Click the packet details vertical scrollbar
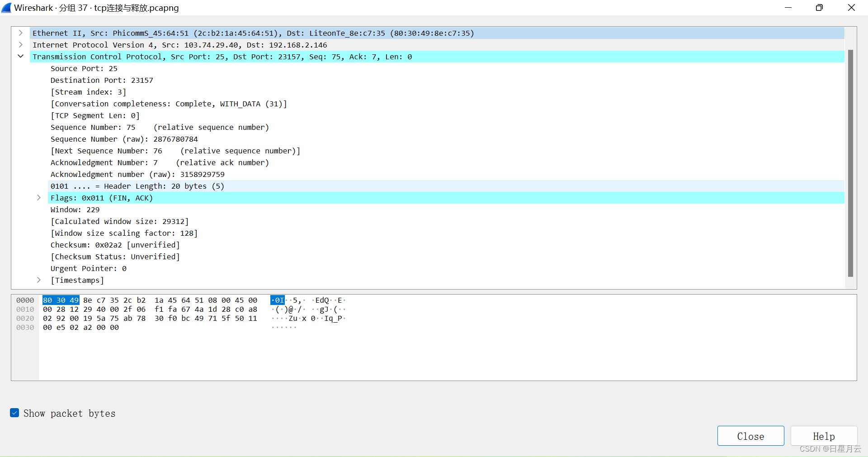 pyautogui.click(x=850, y=163)
